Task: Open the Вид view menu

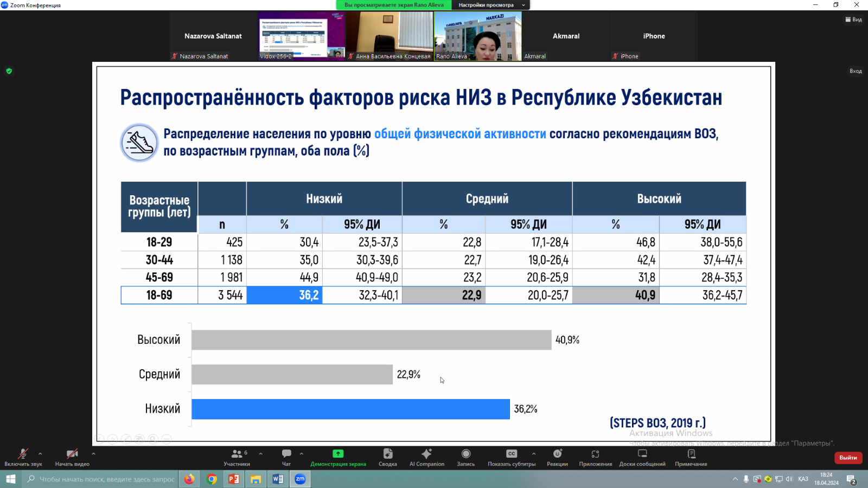Action: point(853,20)
